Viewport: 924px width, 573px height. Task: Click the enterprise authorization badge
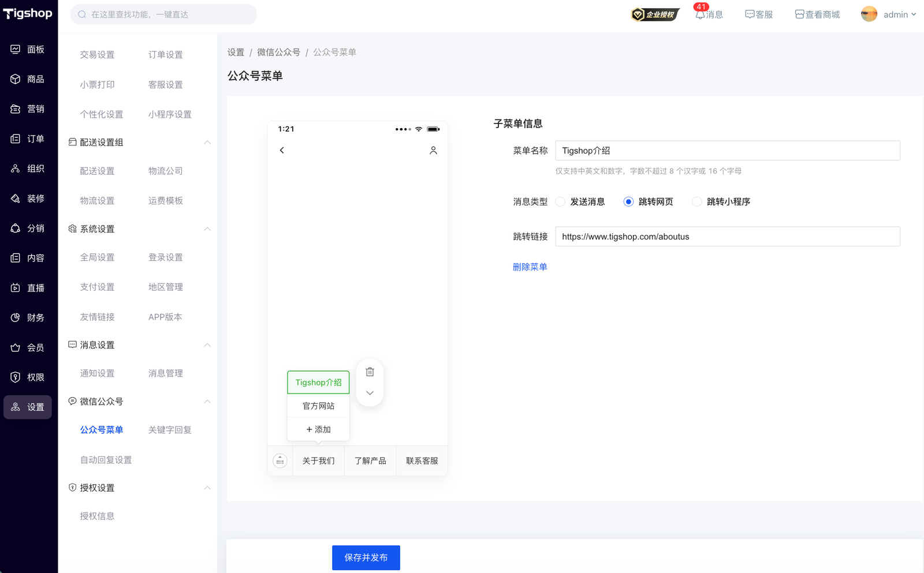655,14
